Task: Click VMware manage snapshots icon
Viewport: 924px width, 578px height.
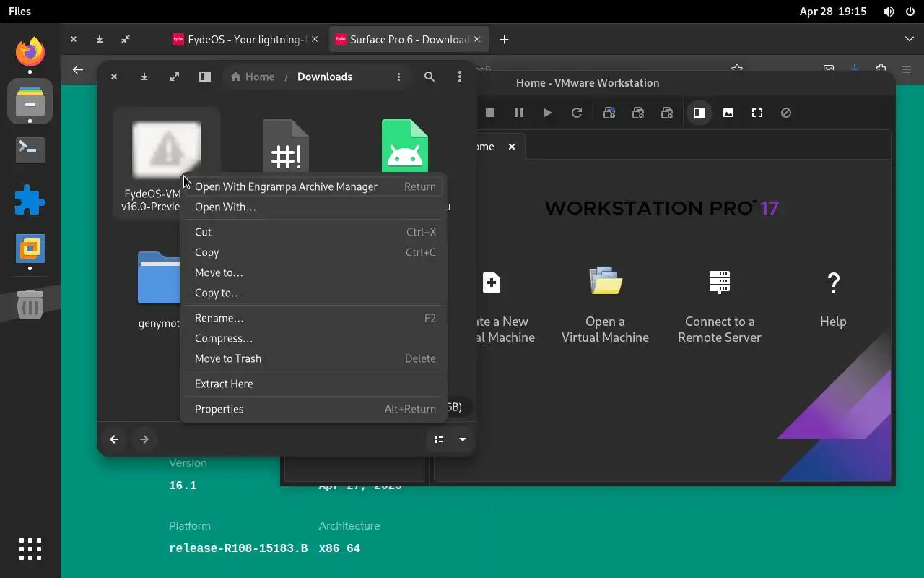Action: pos(667,113)
